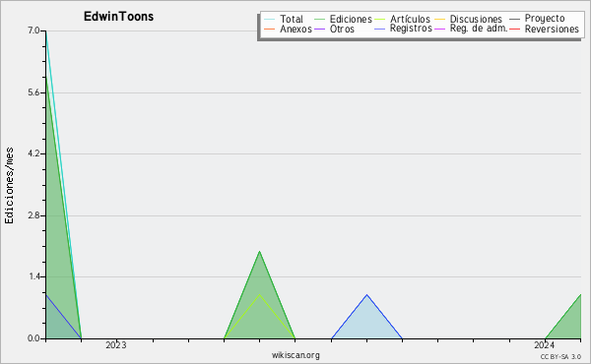The height and width of the screenshot is (364, 591).
Task: Click the red Reversiones legend line
Action: click(x=514, y=29)
